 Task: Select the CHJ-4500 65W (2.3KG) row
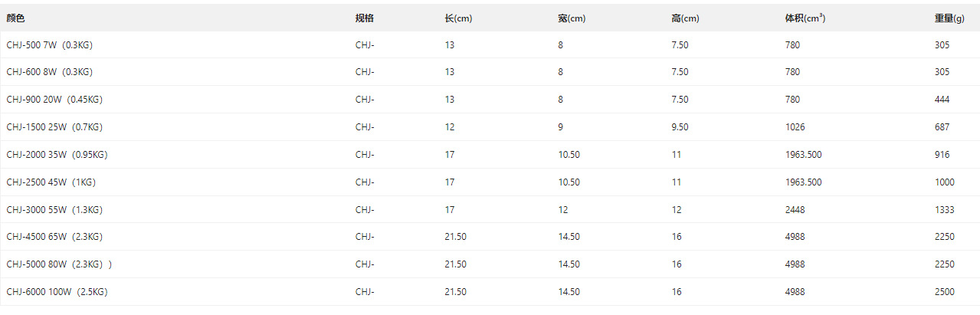coord(490,237)
